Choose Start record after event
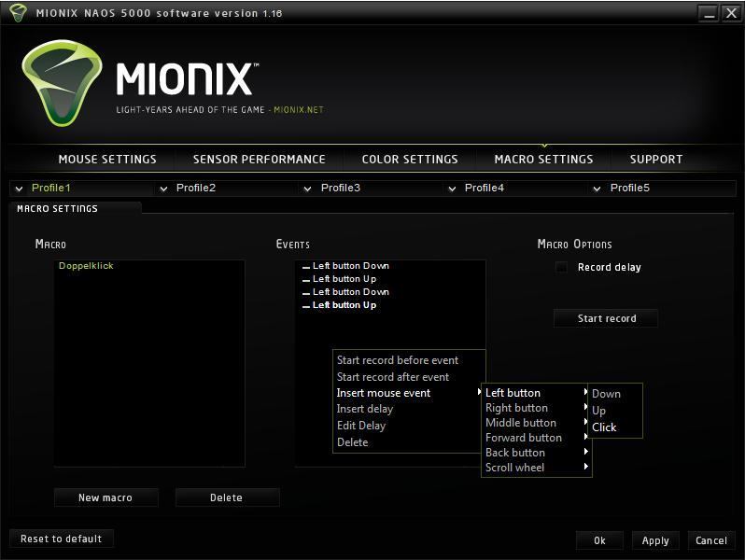This screenshot has width=745, height=560. click(392, 377)
